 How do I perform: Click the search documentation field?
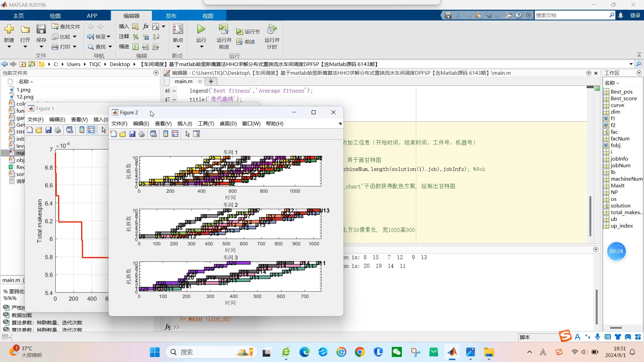click(x=572, y=15)
